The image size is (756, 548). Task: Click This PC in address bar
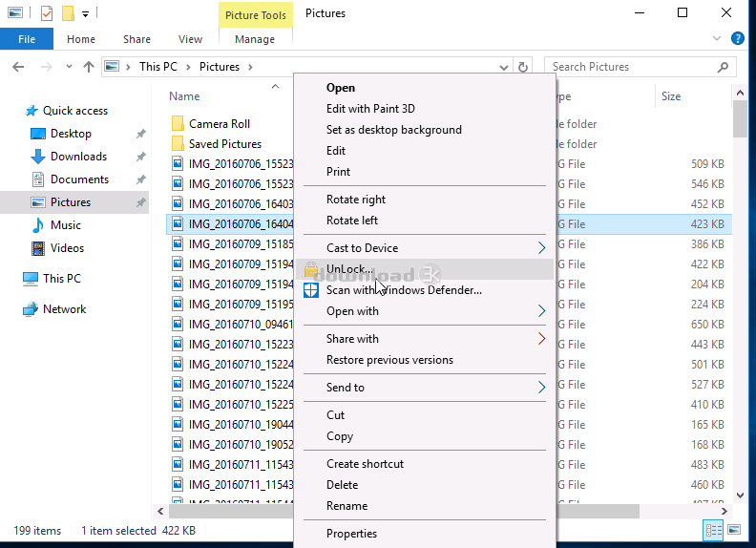pos(158,67)
